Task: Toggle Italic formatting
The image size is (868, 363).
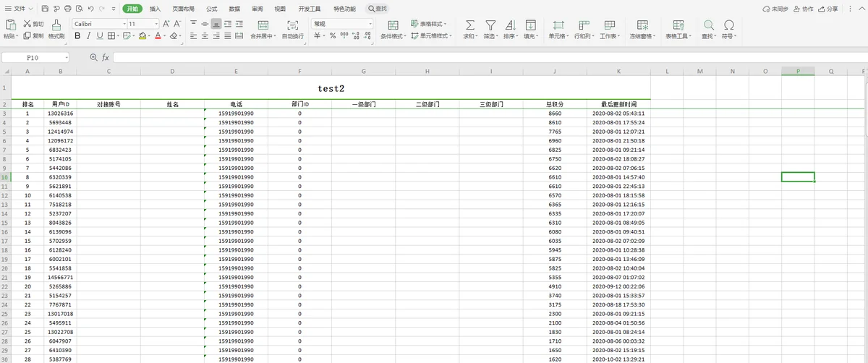Action: (x=88, y=35)
